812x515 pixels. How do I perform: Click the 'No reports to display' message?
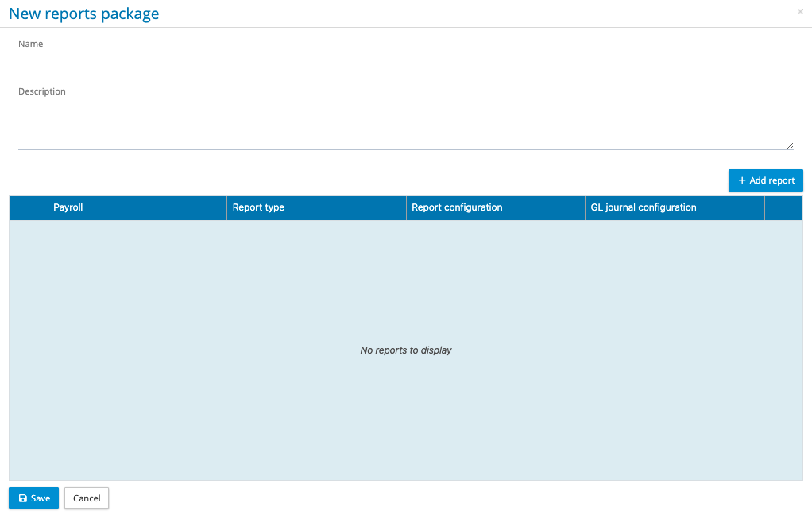tap(405, 350)
